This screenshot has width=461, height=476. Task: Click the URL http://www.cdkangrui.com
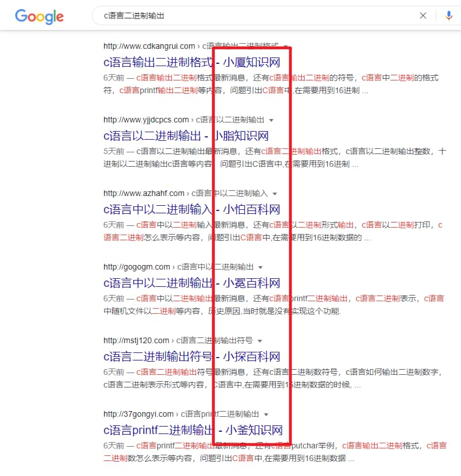[149, 46]
